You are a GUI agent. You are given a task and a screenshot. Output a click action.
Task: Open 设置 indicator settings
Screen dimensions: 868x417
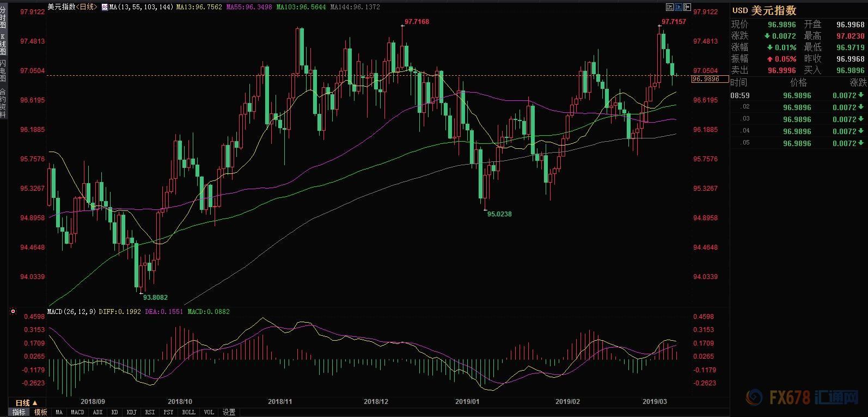tap(229, 412)
